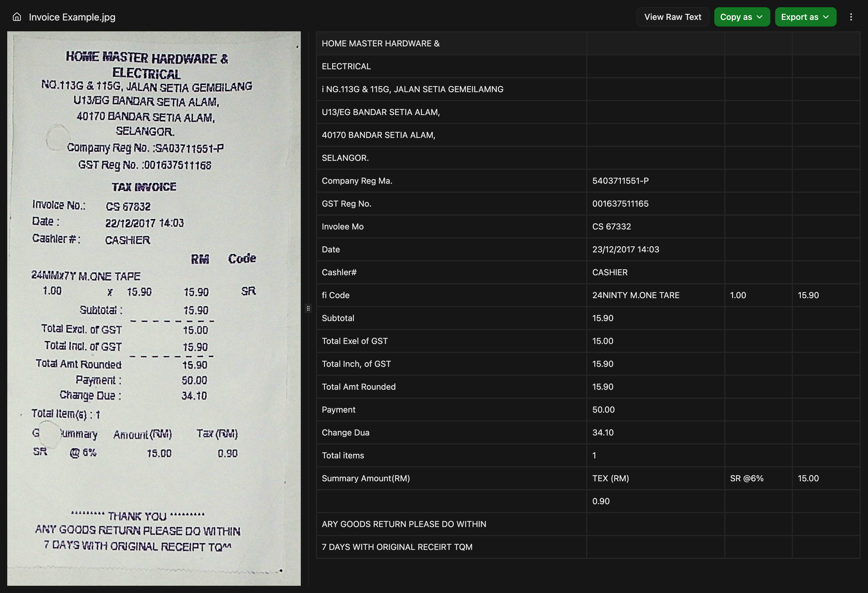The width and height of the screenshot is (868, 593).
Task: Open the Export as dropdown
Action: 806,17
